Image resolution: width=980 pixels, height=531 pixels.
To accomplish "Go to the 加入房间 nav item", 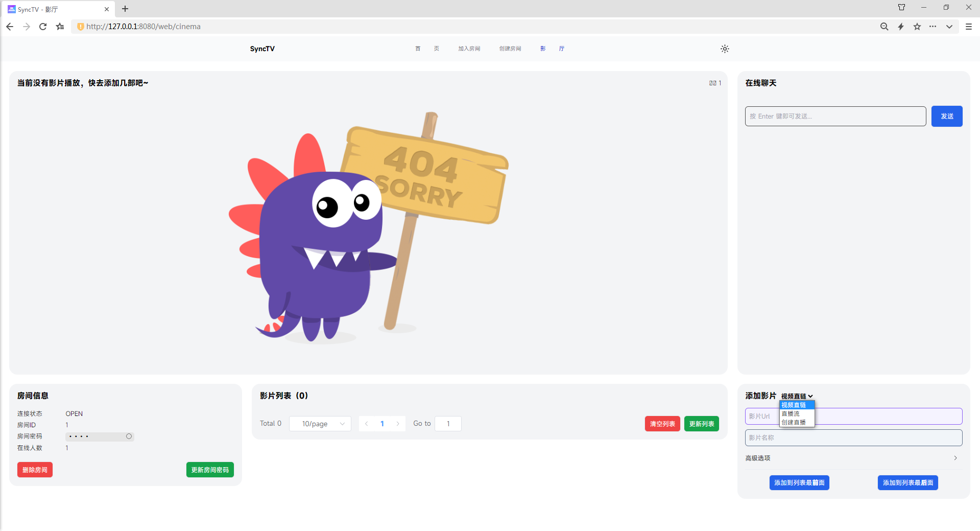I will click(469, 49).
